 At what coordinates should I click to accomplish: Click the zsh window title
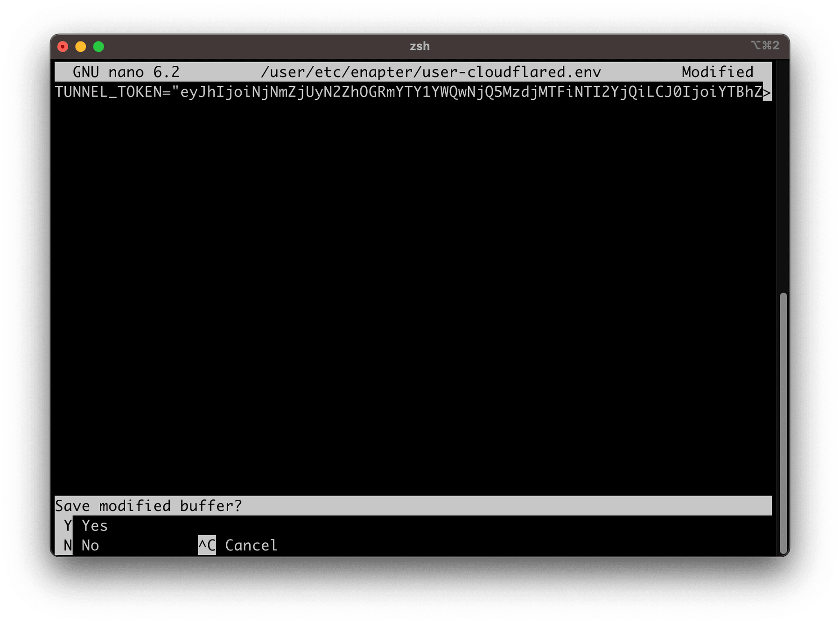point(420,46)
